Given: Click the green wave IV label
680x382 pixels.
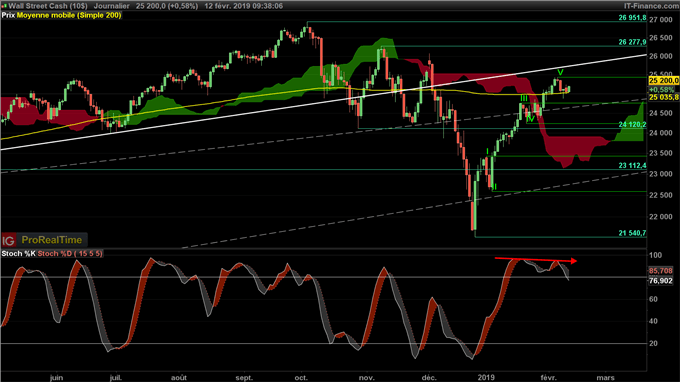Looking at the screenshot, I should (530, 118).
